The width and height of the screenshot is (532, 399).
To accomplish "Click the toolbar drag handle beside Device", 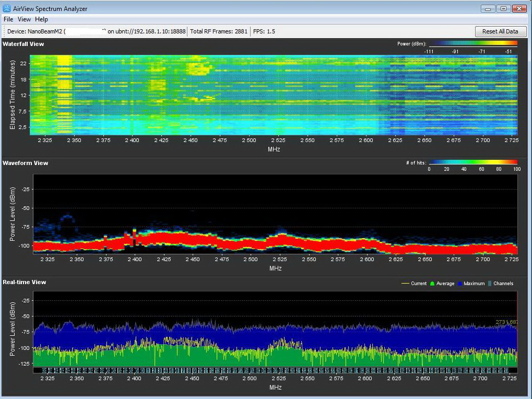I will point(4,31).
